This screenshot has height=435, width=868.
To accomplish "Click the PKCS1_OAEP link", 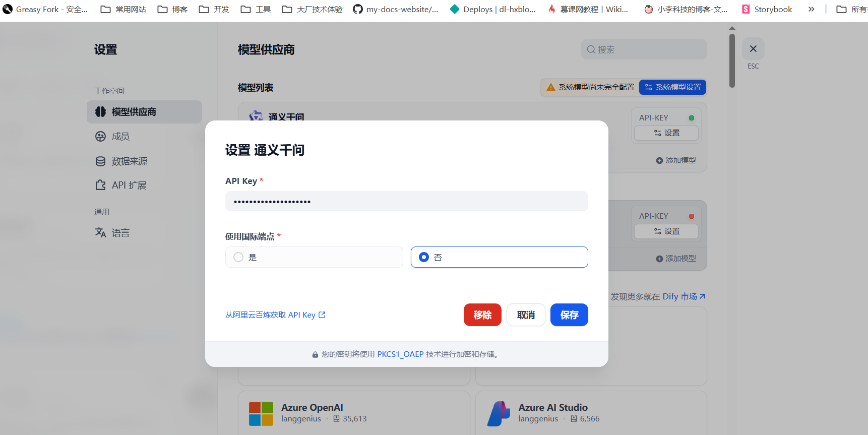I will point(400,354).
